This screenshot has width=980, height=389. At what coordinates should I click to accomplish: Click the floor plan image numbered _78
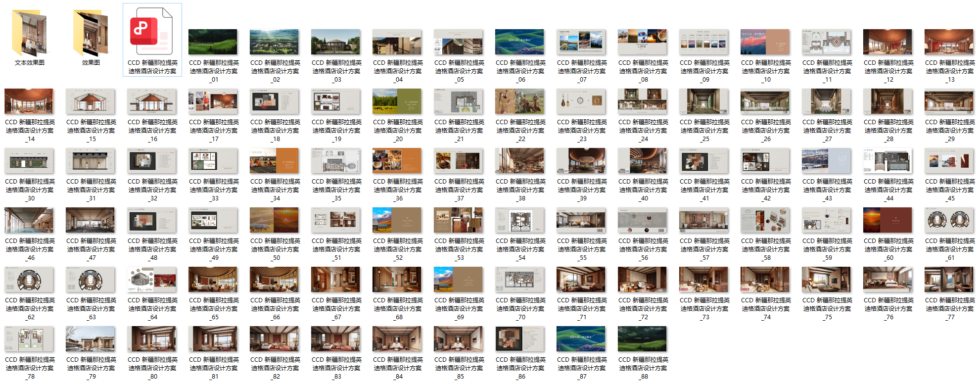click(x=29, y=339)
